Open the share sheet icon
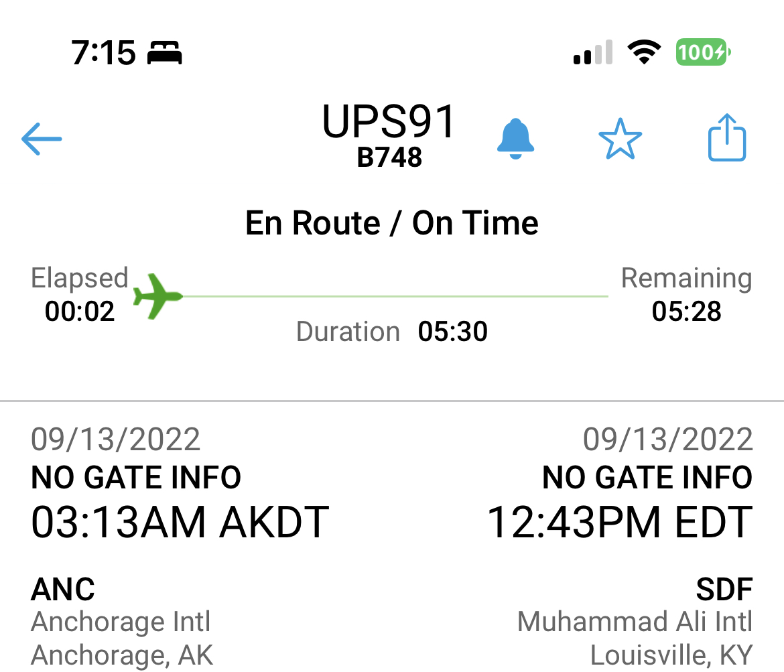The width and height of the screenshot is (784, 672). [727, 138]
